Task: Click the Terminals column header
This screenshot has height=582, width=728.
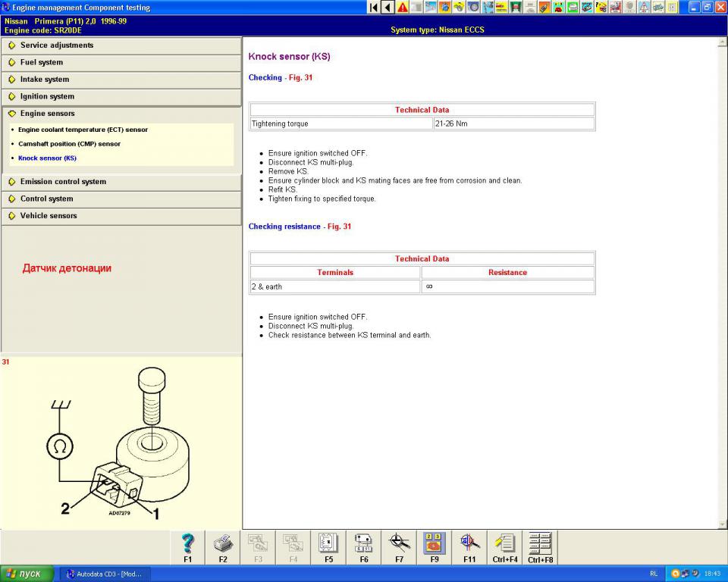Action: point(334,273)
